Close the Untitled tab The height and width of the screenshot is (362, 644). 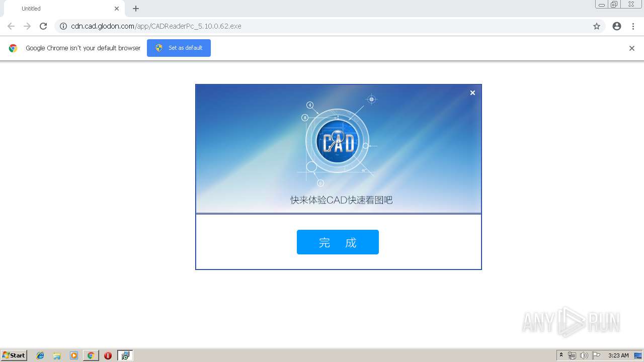(x=117, y=9)
